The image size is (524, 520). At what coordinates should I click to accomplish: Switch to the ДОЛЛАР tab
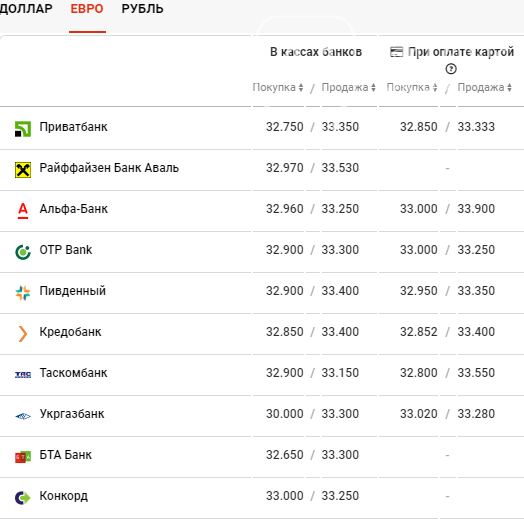(26, 9)
